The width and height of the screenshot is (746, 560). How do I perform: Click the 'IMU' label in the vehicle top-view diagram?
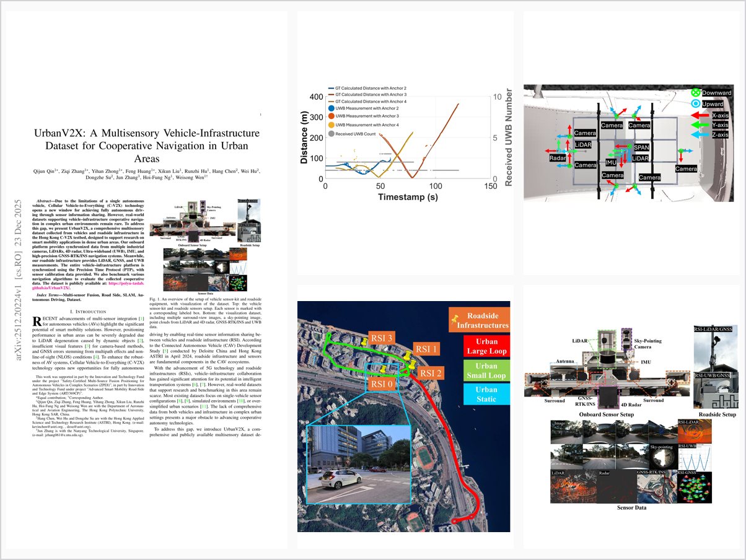[x=610, y=162]
